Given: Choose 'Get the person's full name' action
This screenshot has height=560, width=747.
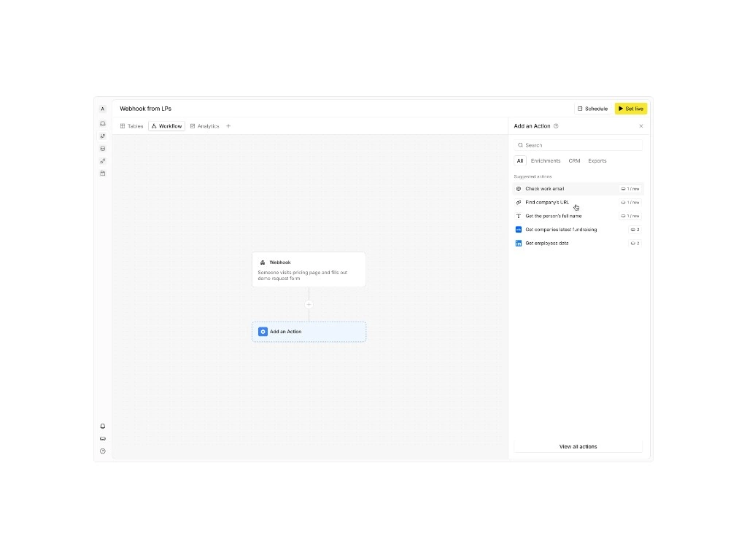Looking at the screenshot, I should tap(578, 216).
